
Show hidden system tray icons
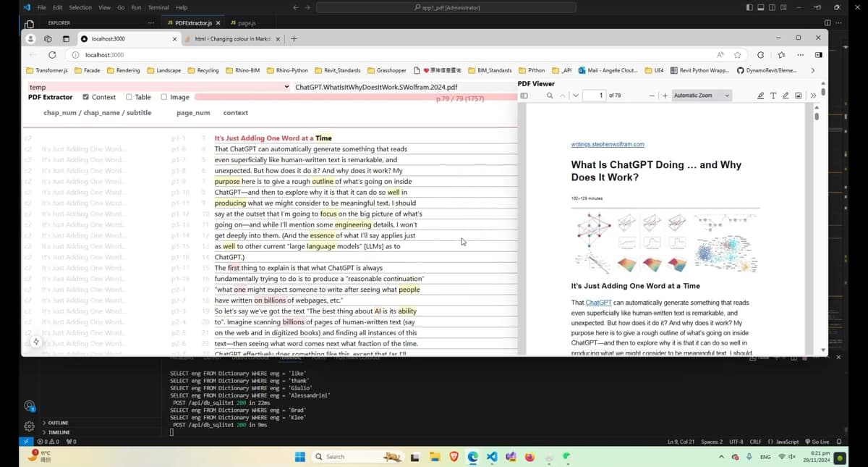[720, 457]
